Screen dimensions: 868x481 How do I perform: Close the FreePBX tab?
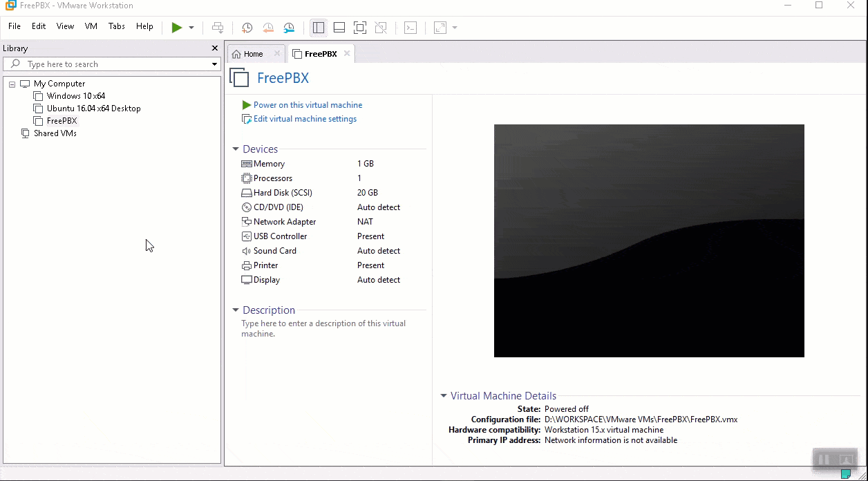(x=347, y=53)
